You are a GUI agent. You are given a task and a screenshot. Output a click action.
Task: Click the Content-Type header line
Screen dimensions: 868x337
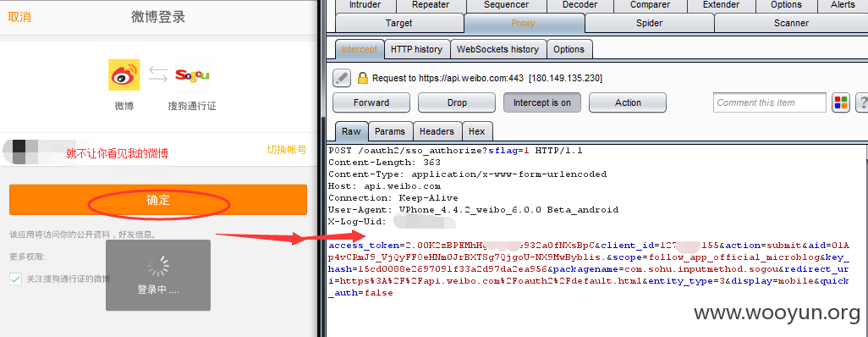[x=467, y=174]
